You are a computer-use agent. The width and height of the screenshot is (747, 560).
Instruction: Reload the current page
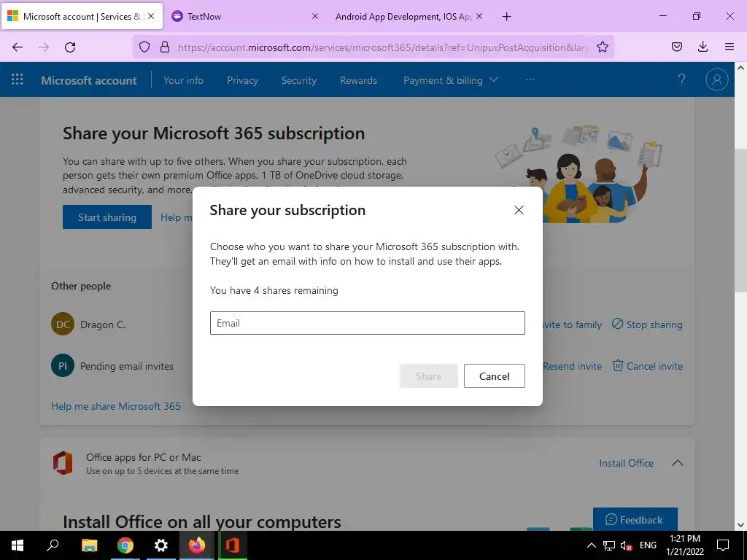(70, 47)
